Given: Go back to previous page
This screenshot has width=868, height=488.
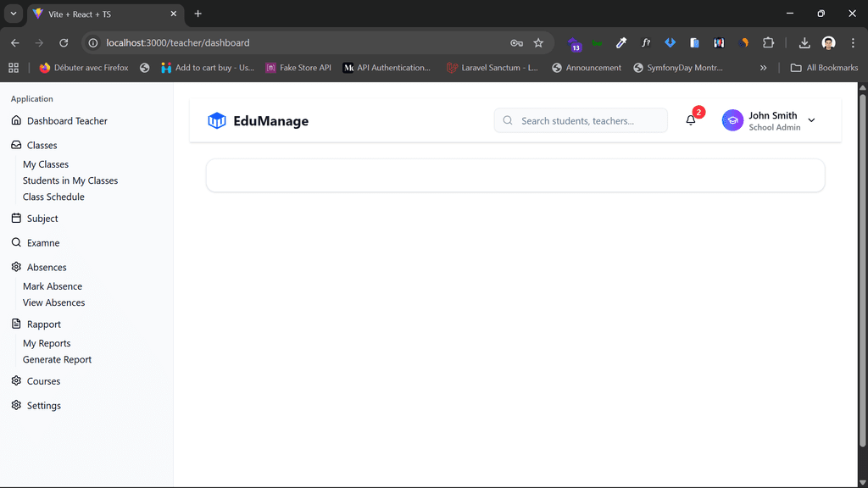Looking at the screenshot, I should pyautogui.click(x=15, y=42).
